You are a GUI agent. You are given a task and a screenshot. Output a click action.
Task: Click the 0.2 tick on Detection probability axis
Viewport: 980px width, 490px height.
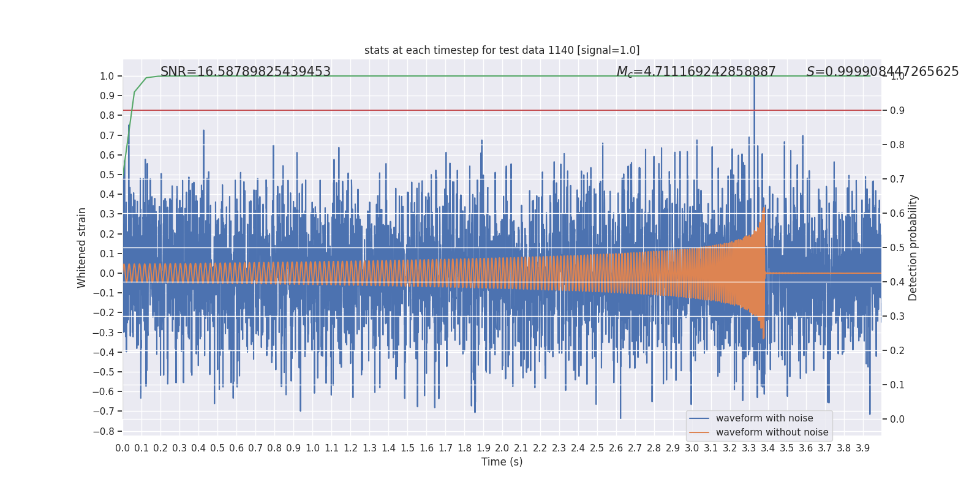(897, 351)
